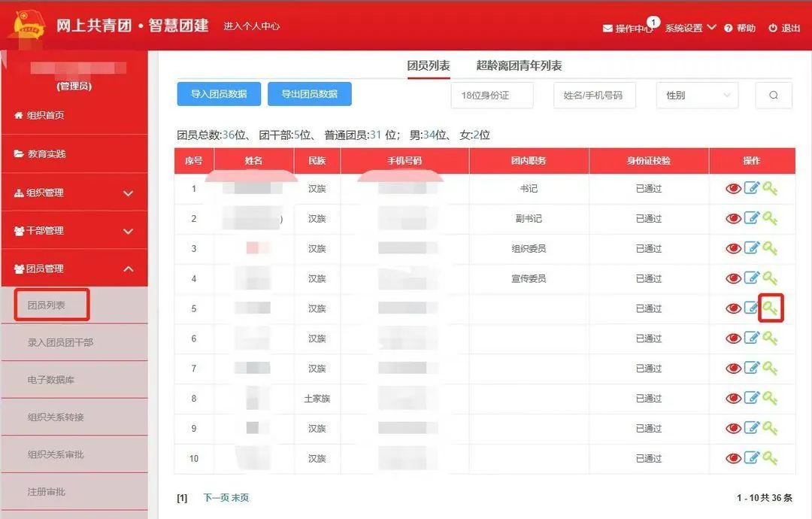Click the 18位身份证 input field
The image size is (812, 519).
pyautogui.click(x=492, y=96)
